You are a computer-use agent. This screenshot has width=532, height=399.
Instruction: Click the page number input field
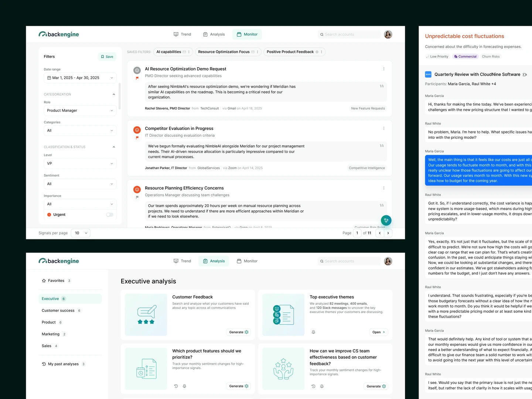(357, 233)
